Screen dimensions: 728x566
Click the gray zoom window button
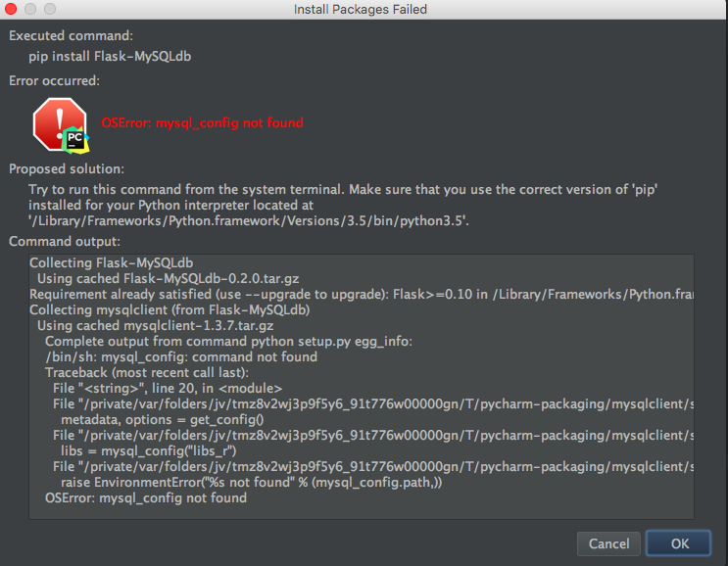click(x=50, y=9)
